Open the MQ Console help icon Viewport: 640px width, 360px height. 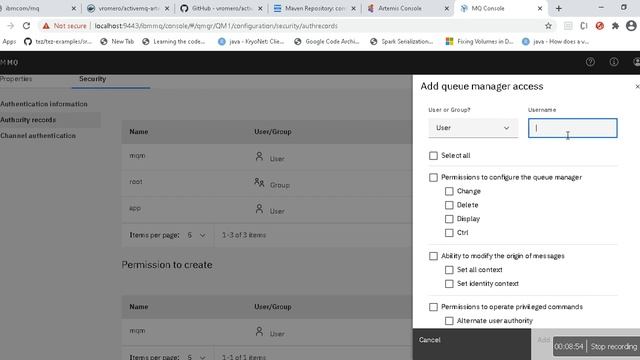point(590,62)
